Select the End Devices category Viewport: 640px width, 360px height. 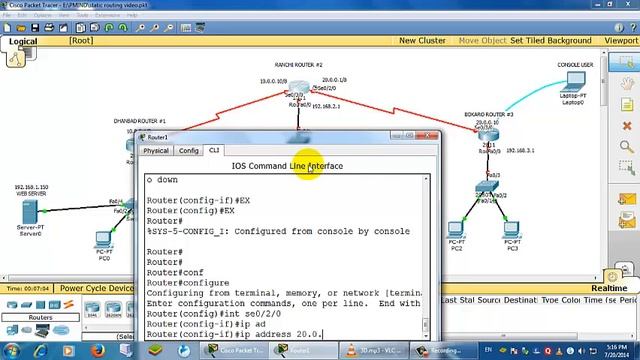[x=12, y=330]
